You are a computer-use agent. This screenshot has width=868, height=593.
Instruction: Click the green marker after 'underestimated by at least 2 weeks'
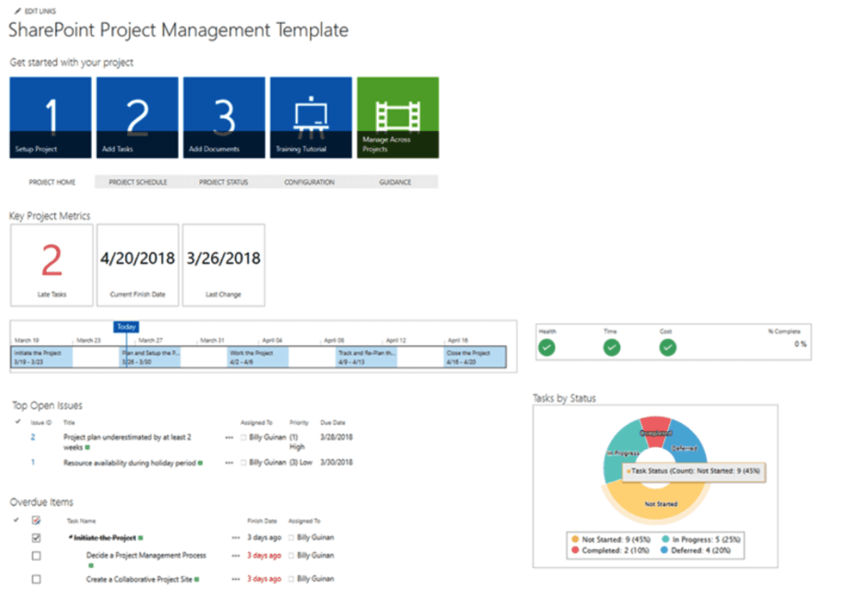88,448
